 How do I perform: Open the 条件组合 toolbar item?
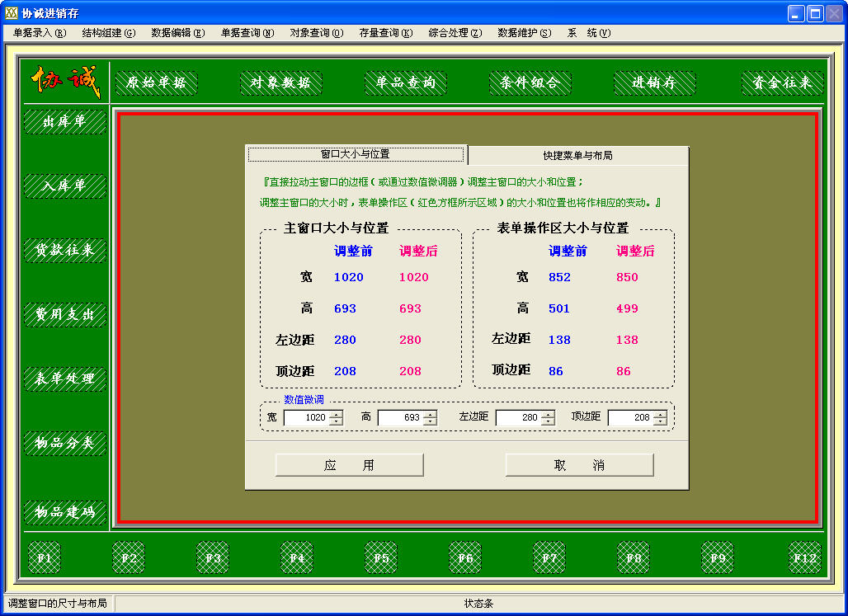[x=530, y=82]
